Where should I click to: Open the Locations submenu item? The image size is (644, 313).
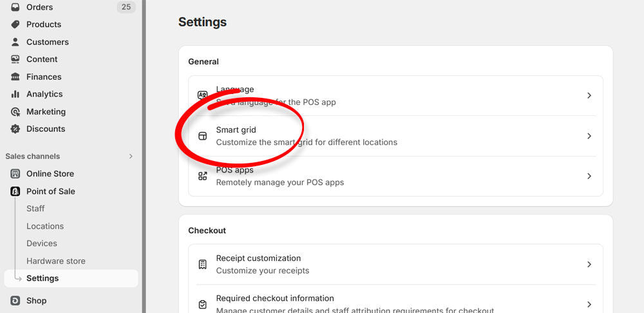click(x=45, y=226)
